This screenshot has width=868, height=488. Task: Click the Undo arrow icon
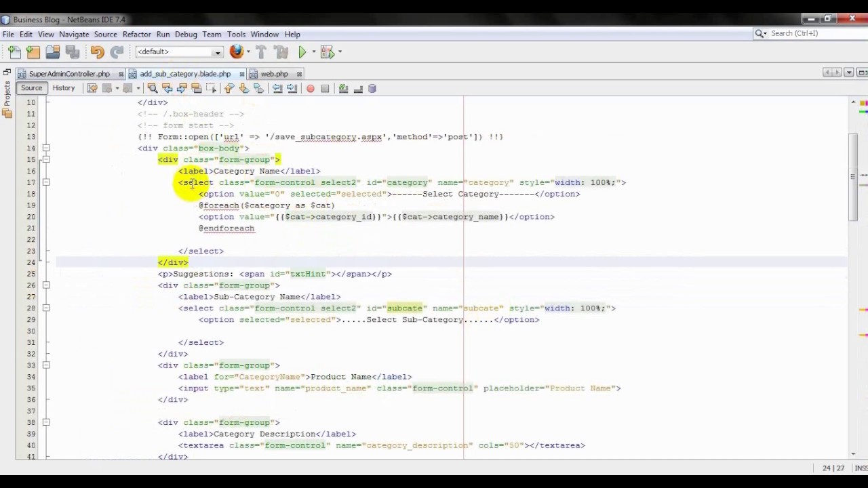click(x=97, y=52)
